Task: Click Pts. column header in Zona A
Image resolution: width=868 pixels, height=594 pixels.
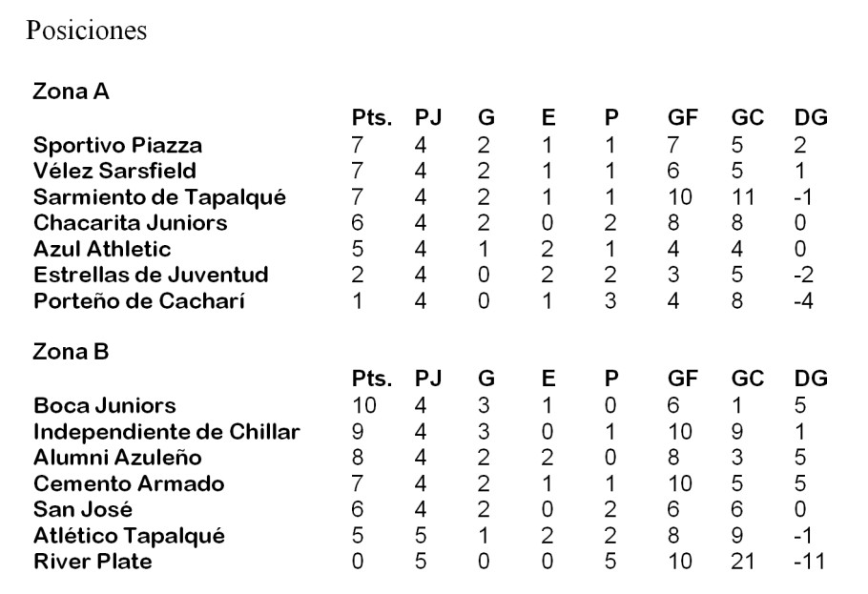Action: [x=372, y=117]
